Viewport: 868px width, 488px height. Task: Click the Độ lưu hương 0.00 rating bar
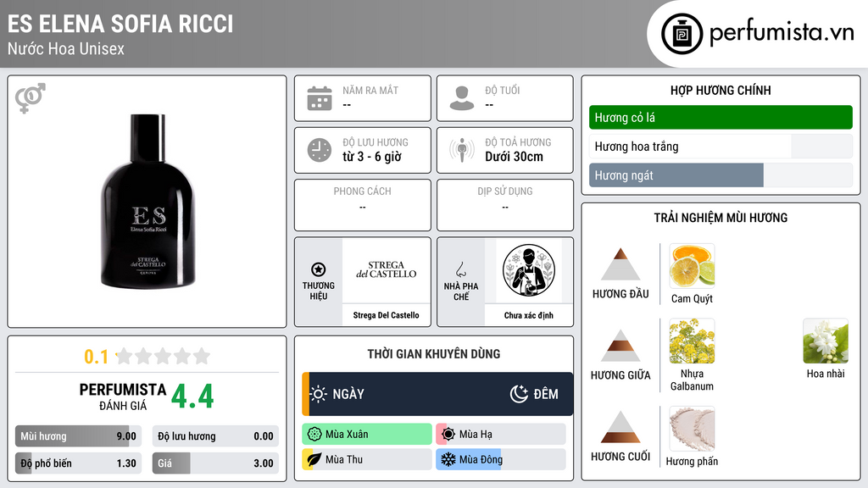(x=215, y=436)
